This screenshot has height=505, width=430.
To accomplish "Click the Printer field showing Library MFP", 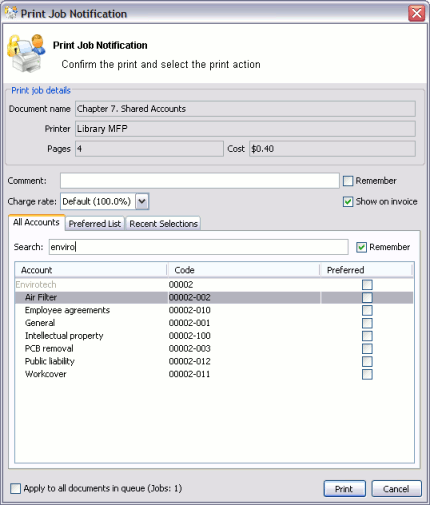I will click(245, 129).
